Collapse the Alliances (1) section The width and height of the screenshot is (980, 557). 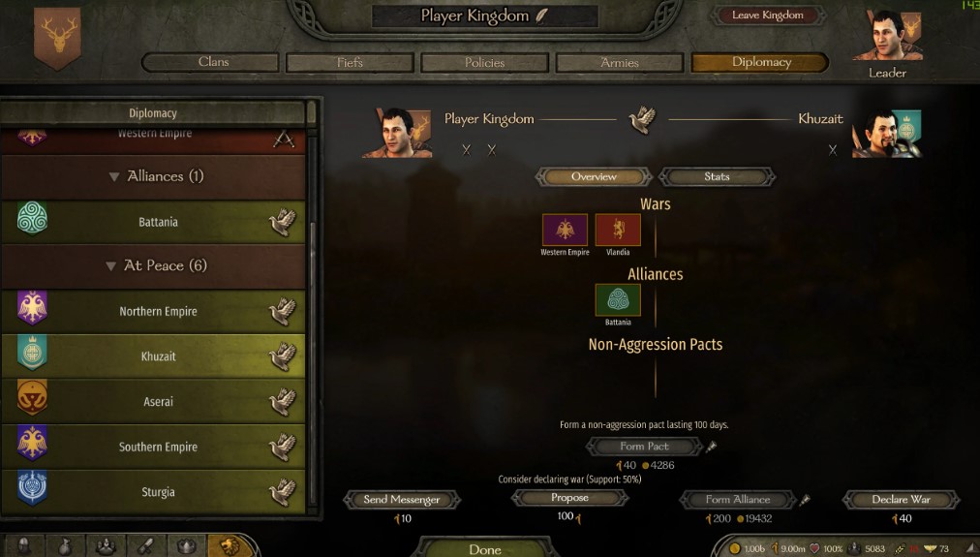tap(113, 177)
